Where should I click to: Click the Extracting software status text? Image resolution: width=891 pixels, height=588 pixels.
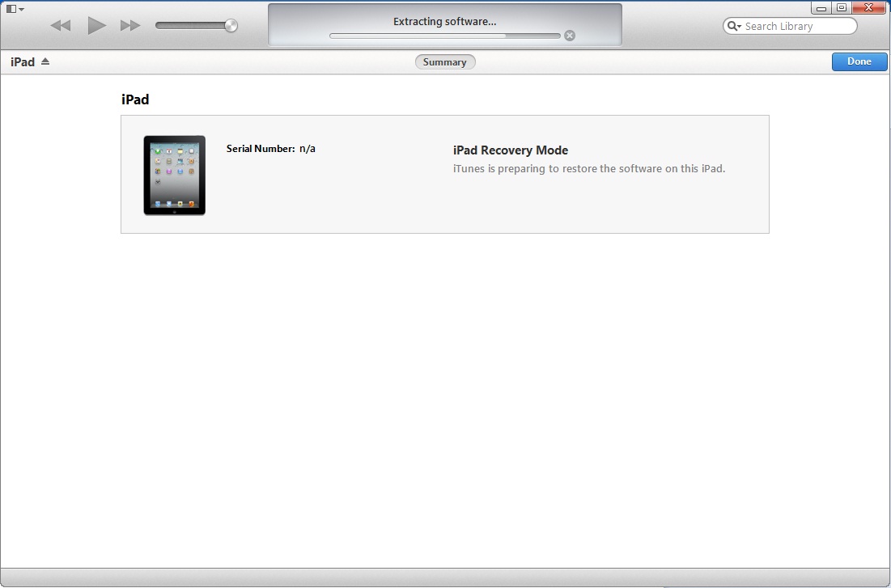(x=445, y=22)
